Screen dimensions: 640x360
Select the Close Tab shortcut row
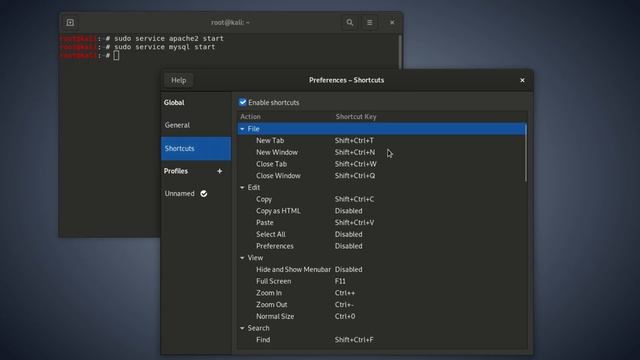382,164
